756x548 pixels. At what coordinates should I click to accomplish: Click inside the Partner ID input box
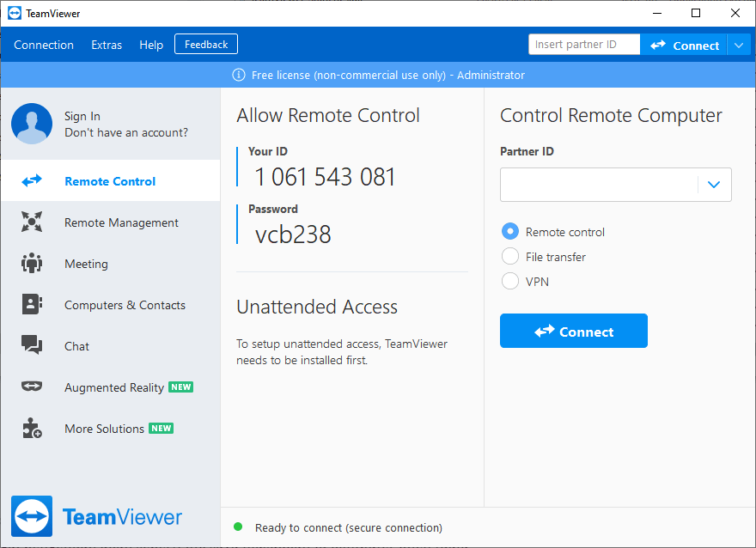[600, 185]
